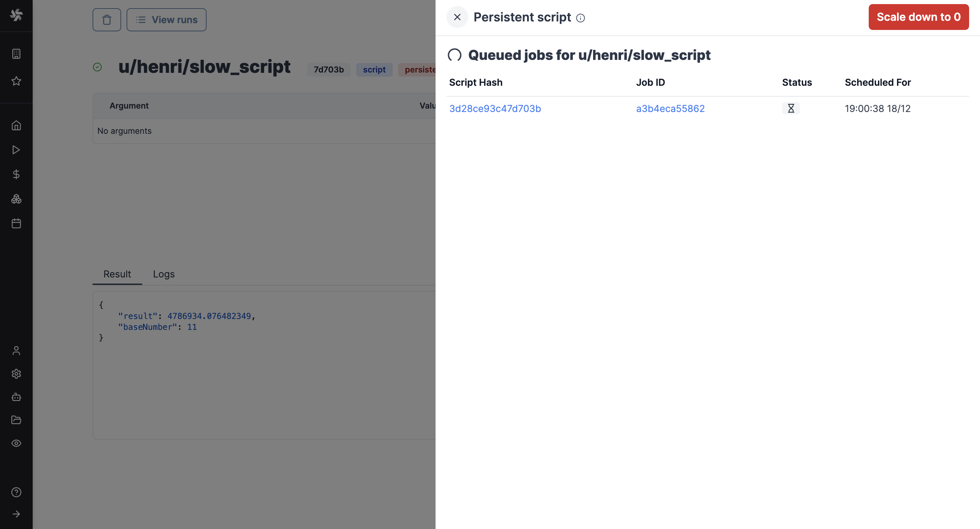Switch to the Logs tab
This screenshot has height=529, width=980.
click(164, 274)
